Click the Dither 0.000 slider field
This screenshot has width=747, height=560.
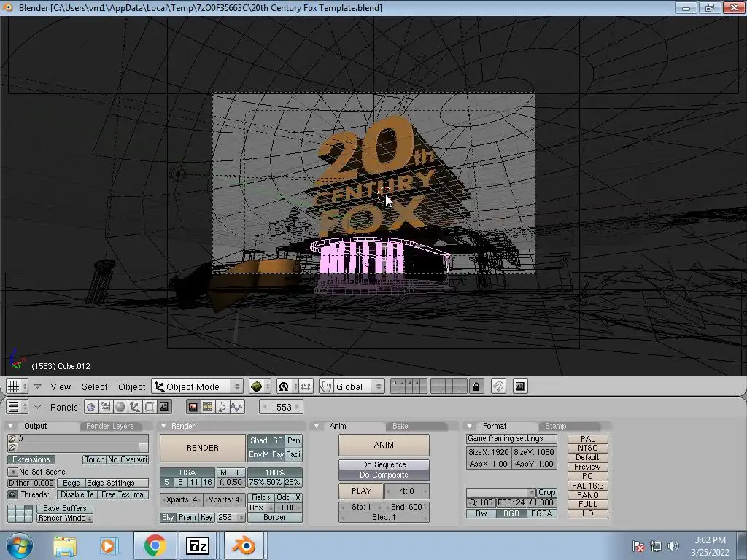click(31, 483)
